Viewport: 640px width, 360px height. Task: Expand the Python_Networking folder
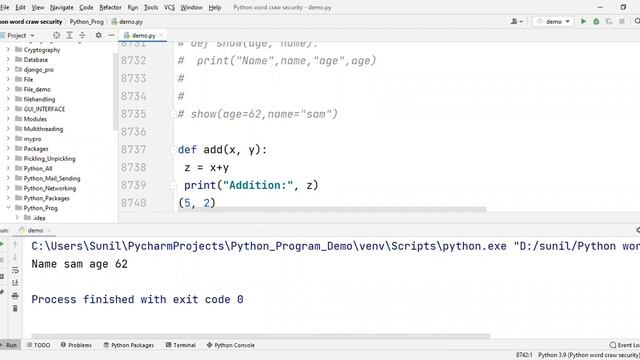[x=8, y=188]
